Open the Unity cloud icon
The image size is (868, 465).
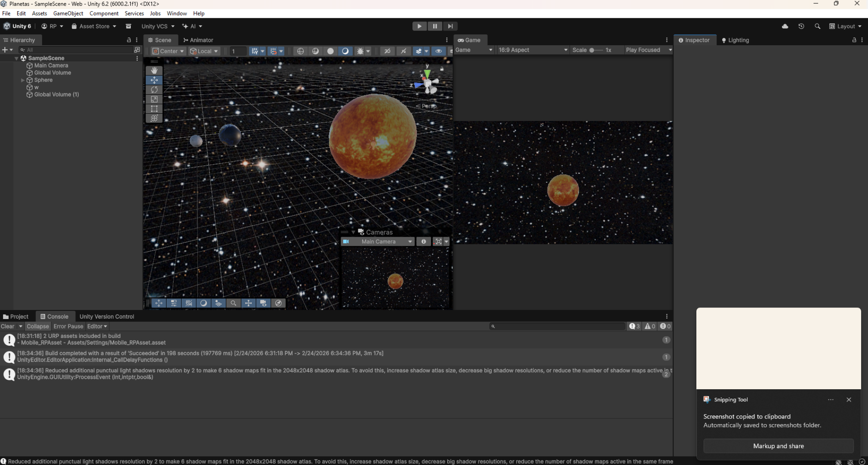pos(785,26)
